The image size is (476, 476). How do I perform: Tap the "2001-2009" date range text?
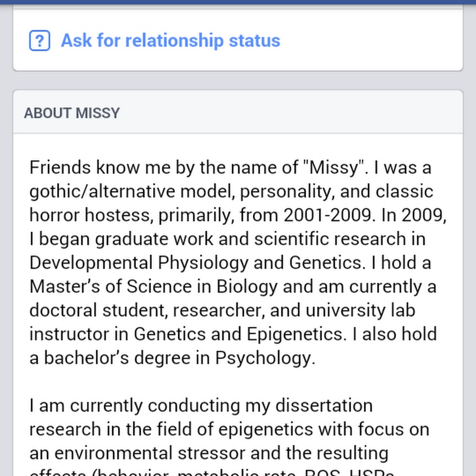point(327,216)
